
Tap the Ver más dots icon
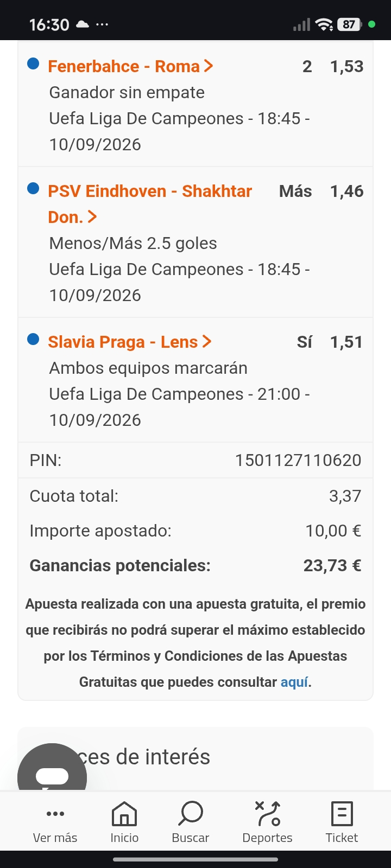(55, 814)
